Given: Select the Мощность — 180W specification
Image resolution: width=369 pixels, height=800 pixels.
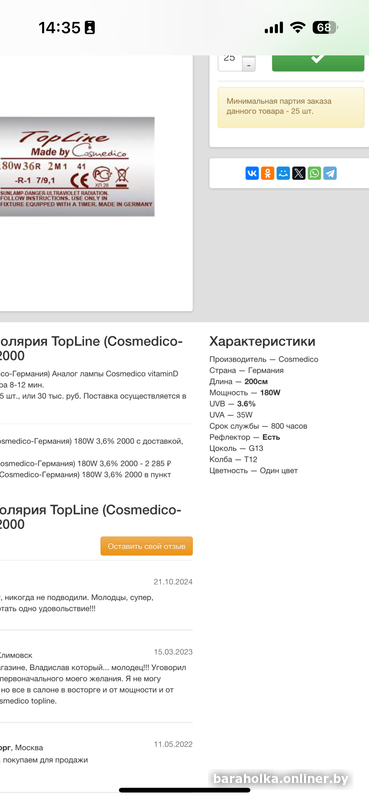Looking at the screenshot, I should tap(245, 393).
